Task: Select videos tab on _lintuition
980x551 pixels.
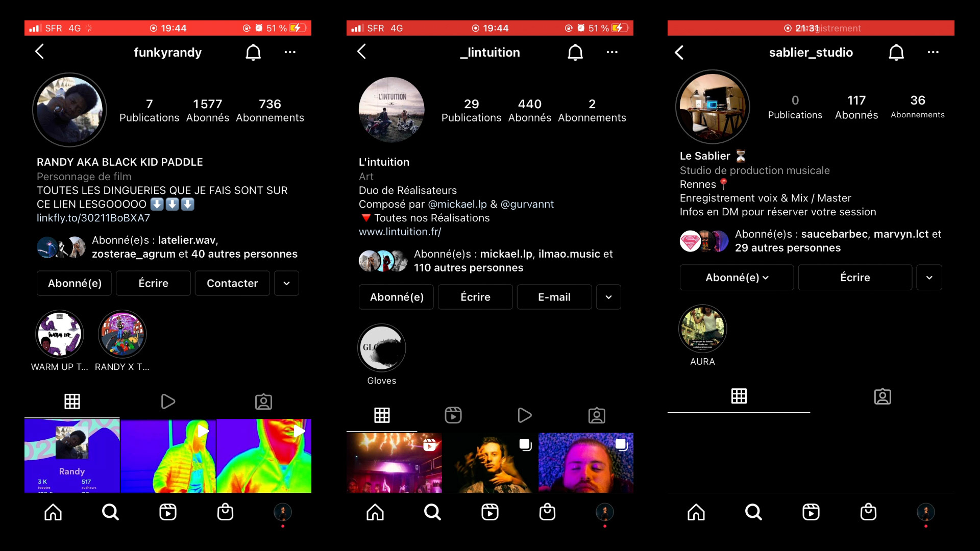Action: click(x=525, y=415)
